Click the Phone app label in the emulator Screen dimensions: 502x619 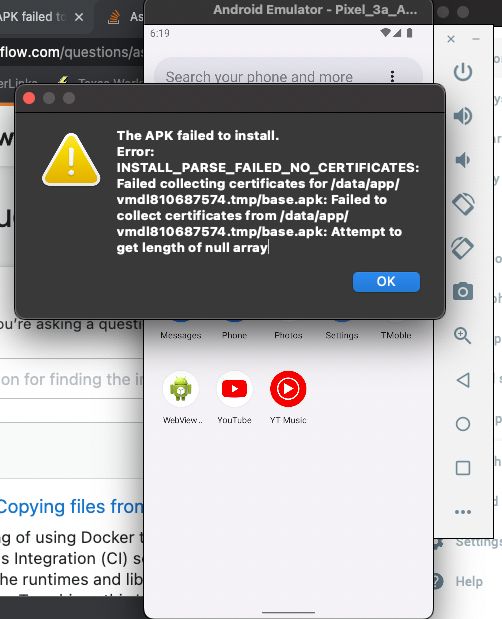[x=234, y=335]
